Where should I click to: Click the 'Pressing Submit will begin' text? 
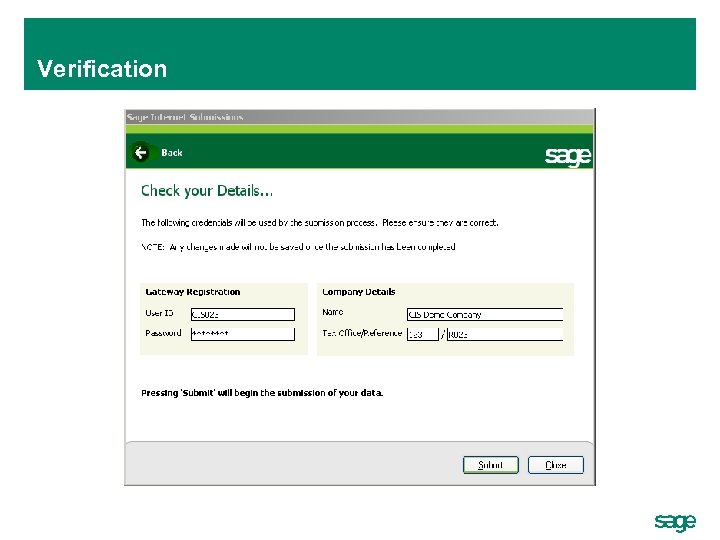tap(262, 393)
